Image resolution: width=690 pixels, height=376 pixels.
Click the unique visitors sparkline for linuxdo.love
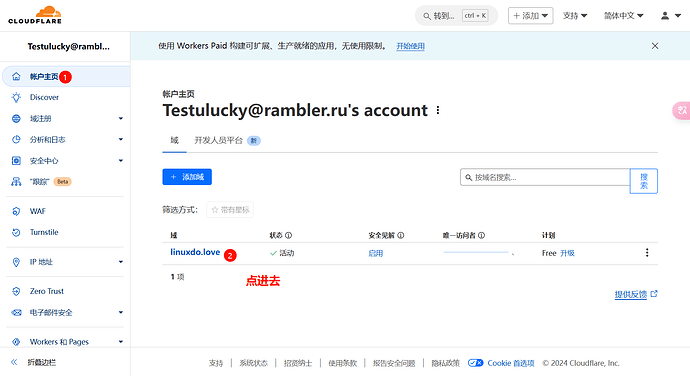[478, 253]
